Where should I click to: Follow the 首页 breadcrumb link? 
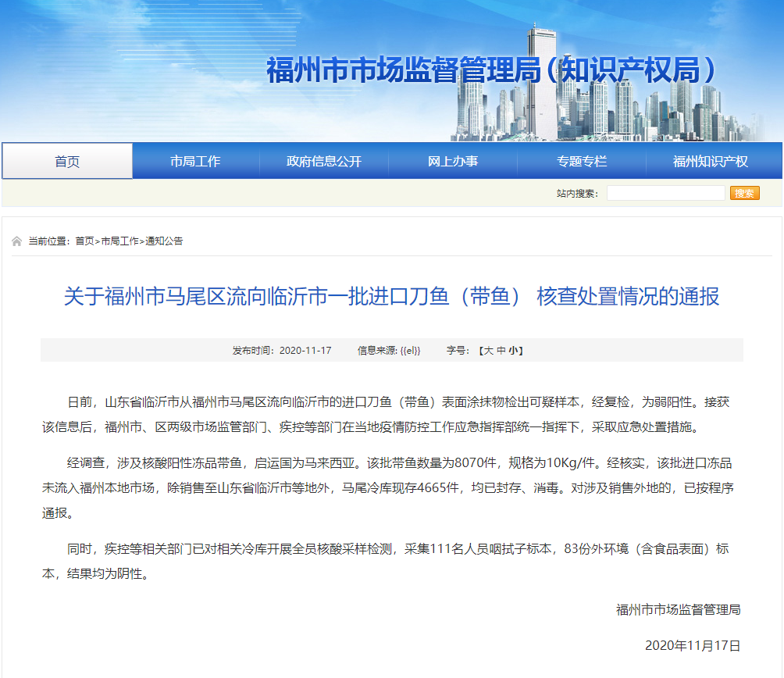tap(84, 241)
